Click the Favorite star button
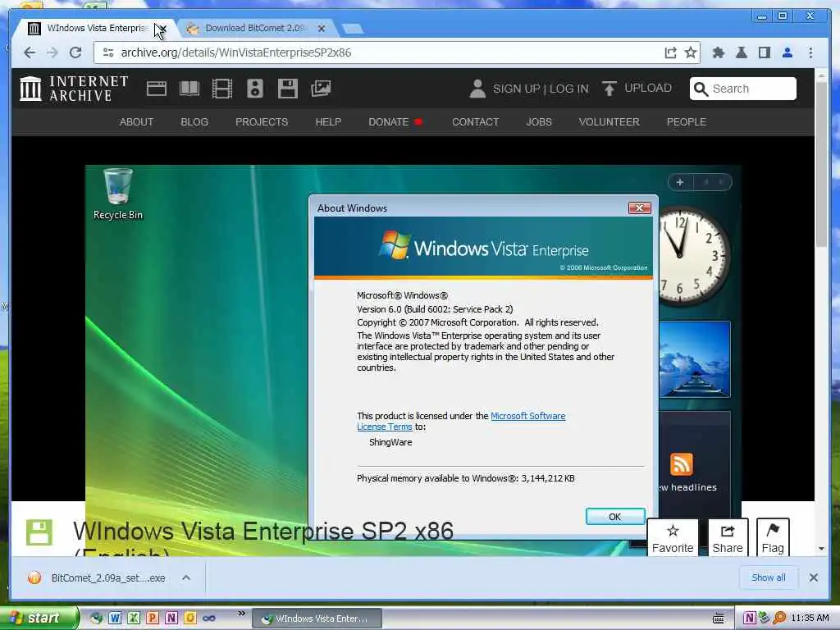The height and width of the screenshot is (630, 840). coord(673,538)
